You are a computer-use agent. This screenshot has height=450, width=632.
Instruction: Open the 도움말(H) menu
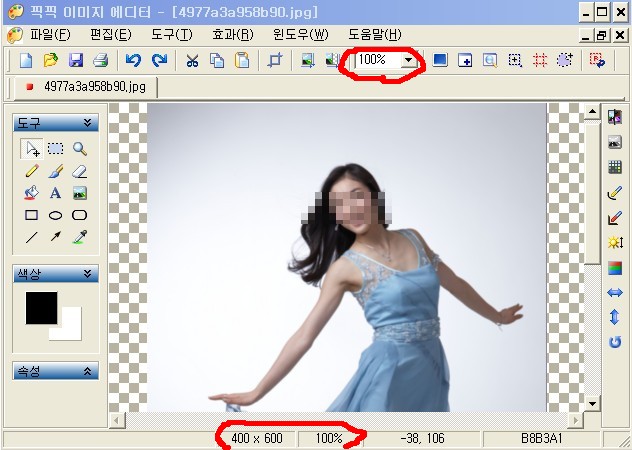(375, 35)
